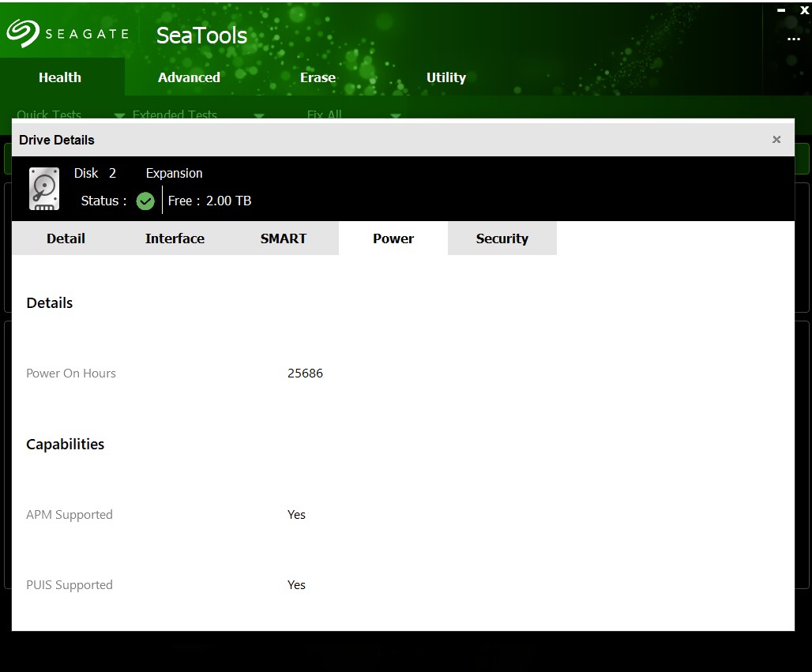Go to the Security tab
812x672 pixels.
click(502, 238)
